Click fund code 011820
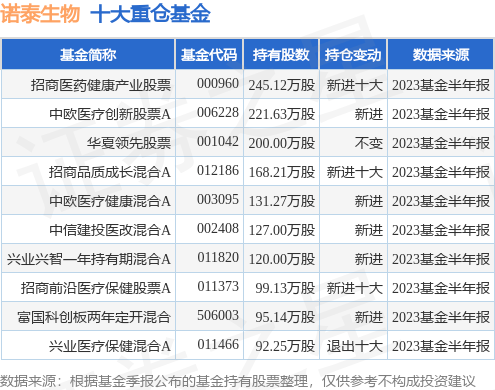The height and width of the screenshot is (390, 495). [x=218, y=257]
